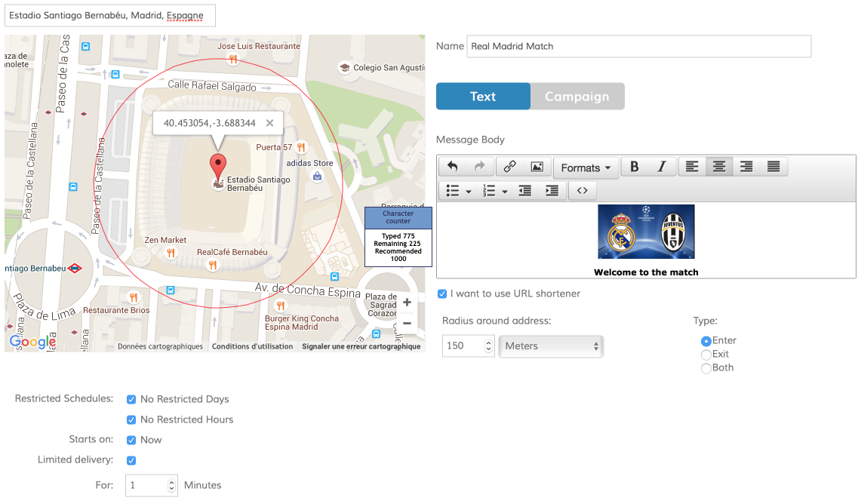Screen dimensions: 858x504
Task: Select the Exit type radio button
Action: [706, 355]
